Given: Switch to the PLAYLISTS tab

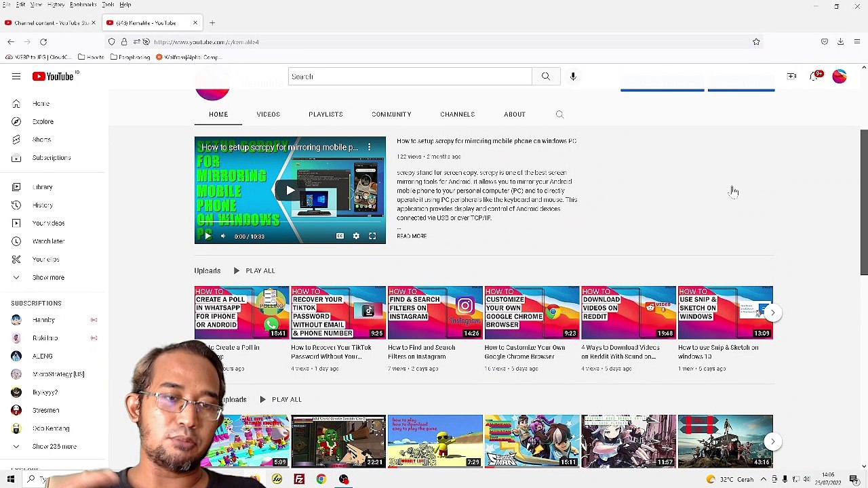Looking at the screenshot, I should [325, 115].
